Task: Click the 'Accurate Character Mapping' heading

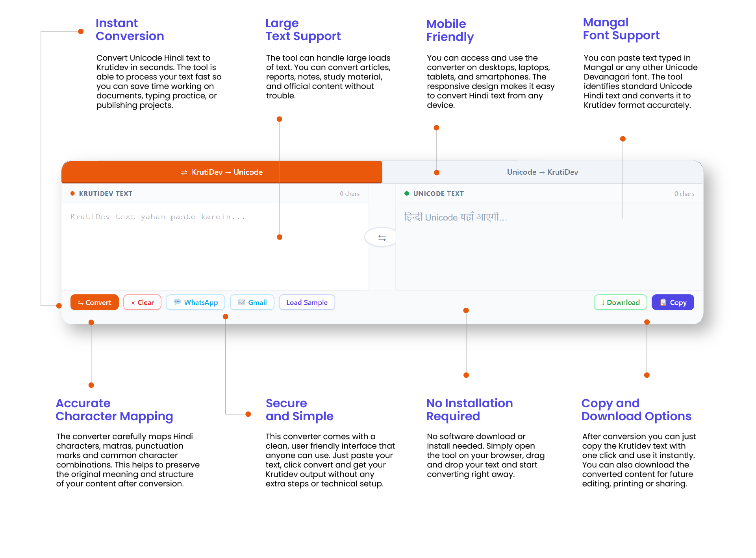Action: point(114,410)
